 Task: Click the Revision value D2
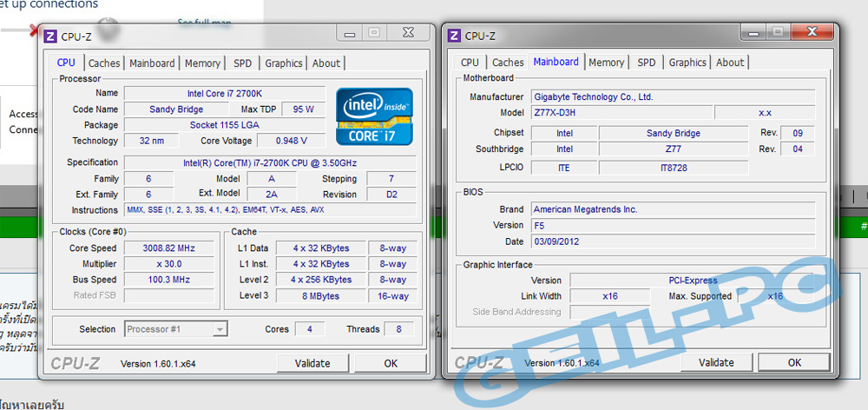(x=391, y=195)
